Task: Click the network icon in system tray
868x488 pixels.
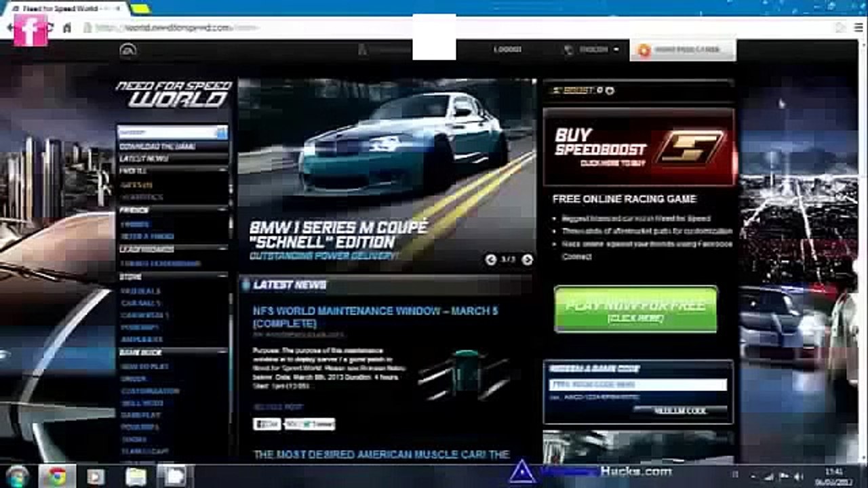Action: [x=769, y=476]
